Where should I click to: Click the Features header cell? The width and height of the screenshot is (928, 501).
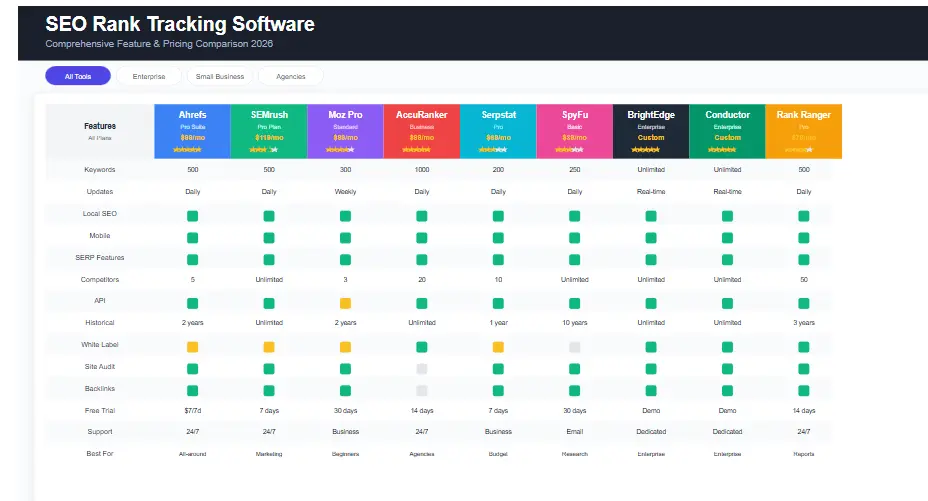tap(100, 131)
